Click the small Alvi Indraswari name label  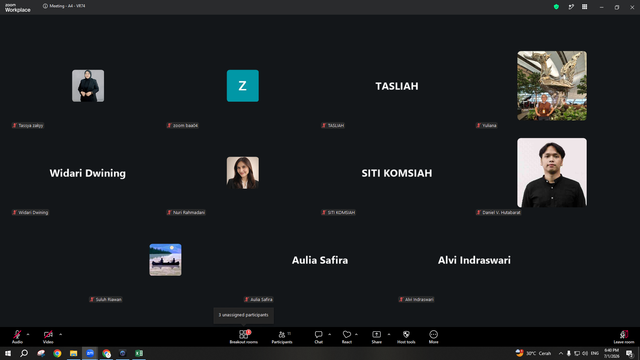point(416,299)
